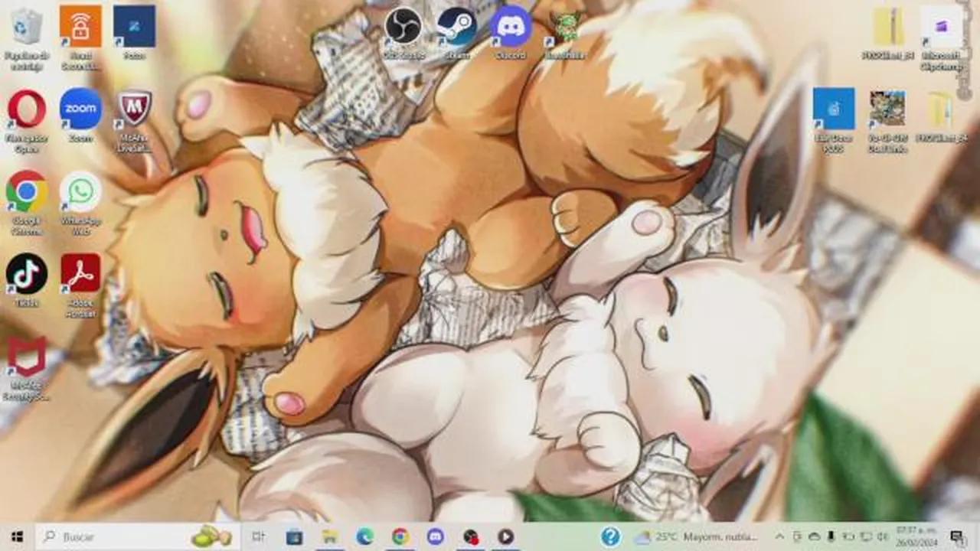Open the TikTok desktop shortcut

(28, 280)
